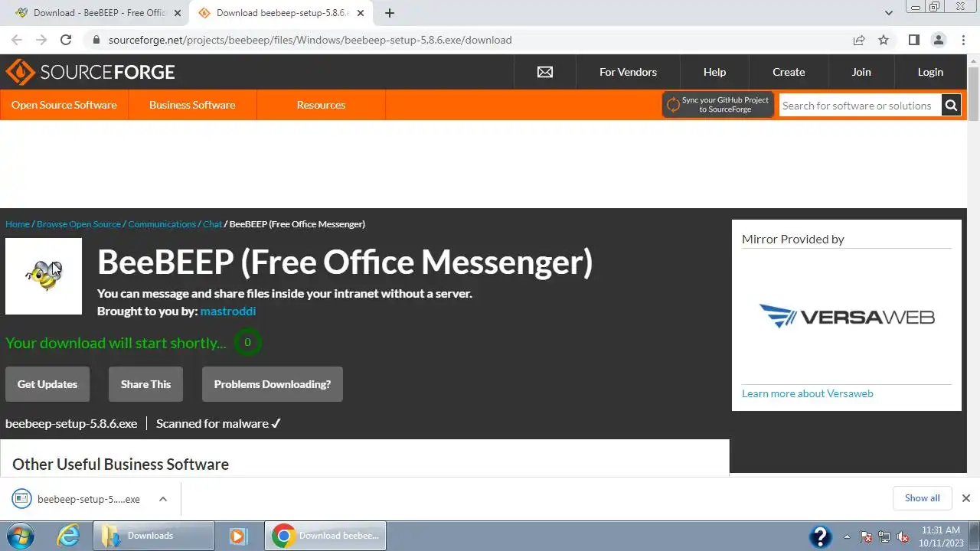Click the Versaweb logo image
Screen dimensions: 980x551
coord(847,316)
